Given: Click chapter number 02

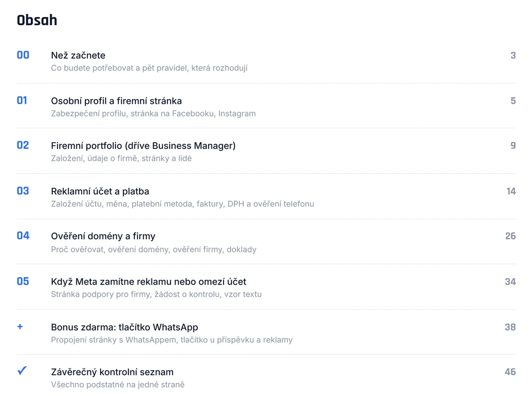Looking at the screenshot, I should [23, 145].
